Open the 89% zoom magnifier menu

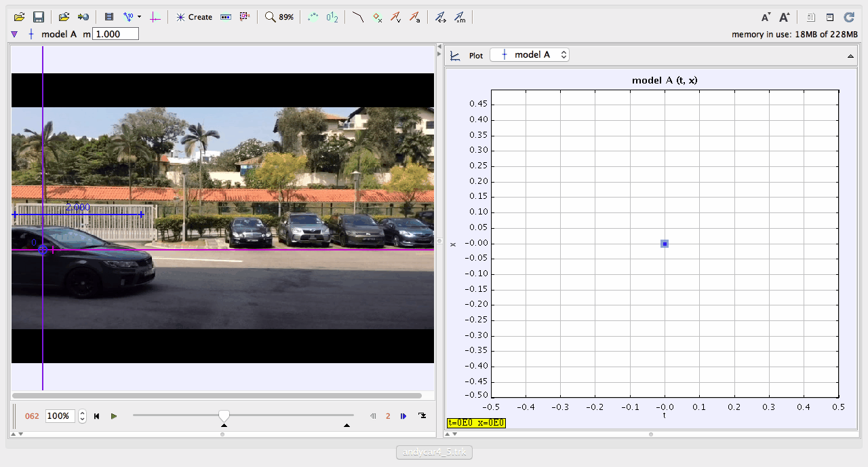(x=279, y=17)
